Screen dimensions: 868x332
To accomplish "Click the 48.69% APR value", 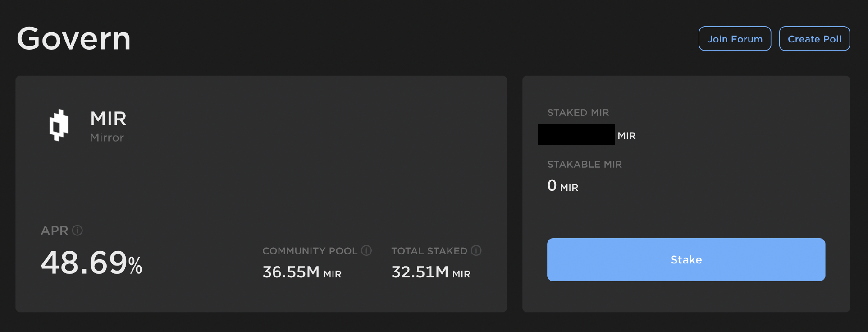I will pos(91,263).
